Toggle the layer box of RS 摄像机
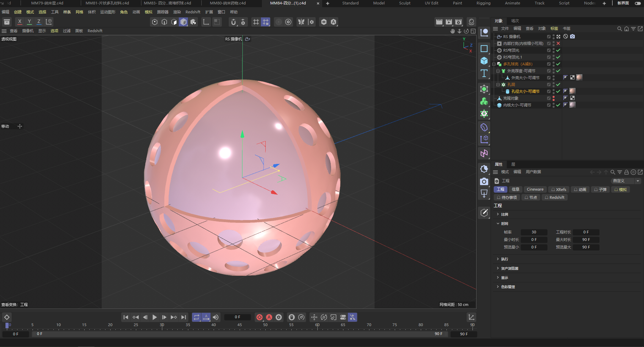644x347 pixels. pyautogui.click(x=549, y=37)
